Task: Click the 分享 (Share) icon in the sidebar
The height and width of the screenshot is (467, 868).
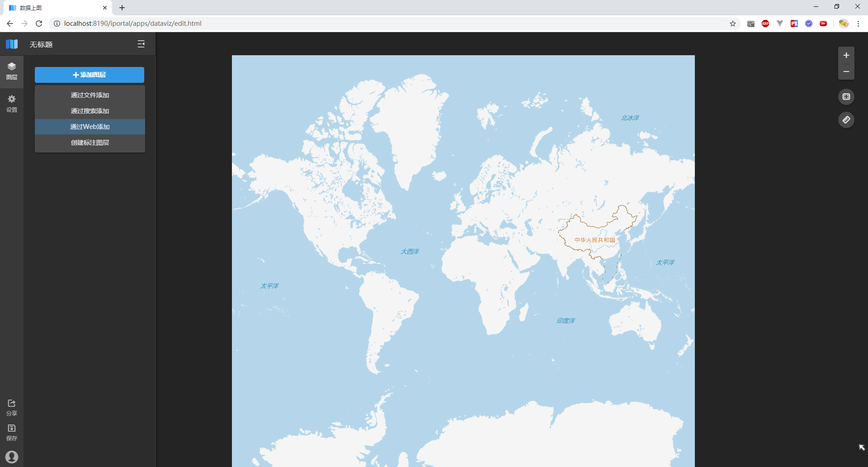Action: point(12,406)
